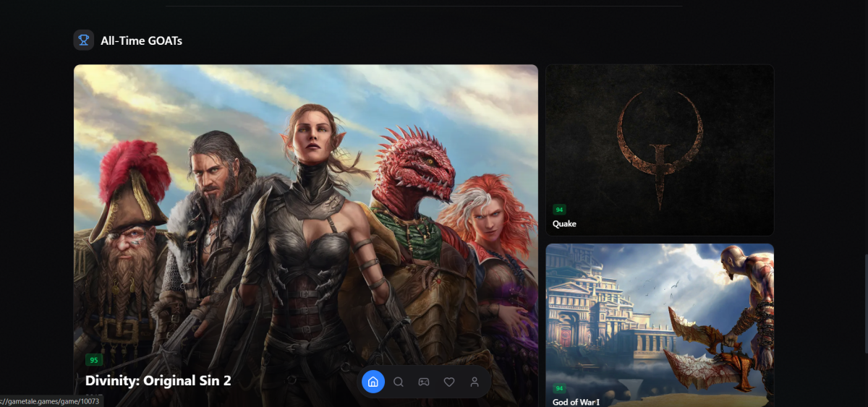Click the 94 score badge on Quake
The image size is (868, 407).
(x=559, y=210)
